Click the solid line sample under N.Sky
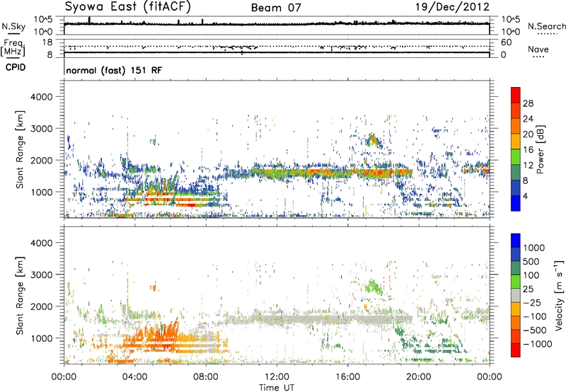Image resolution: width=566 pixels, height=392 pixels. [x=13, y=33]
